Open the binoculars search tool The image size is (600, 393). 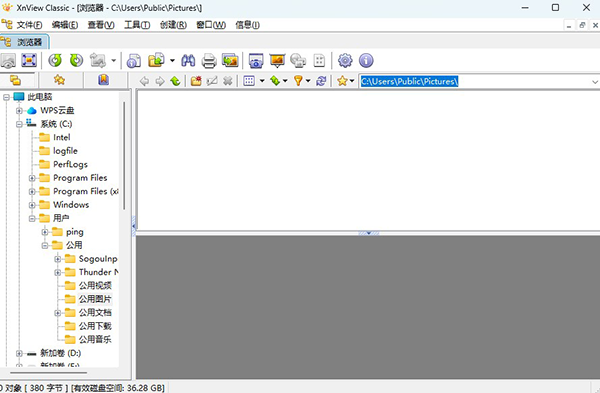tap(188, 60)
